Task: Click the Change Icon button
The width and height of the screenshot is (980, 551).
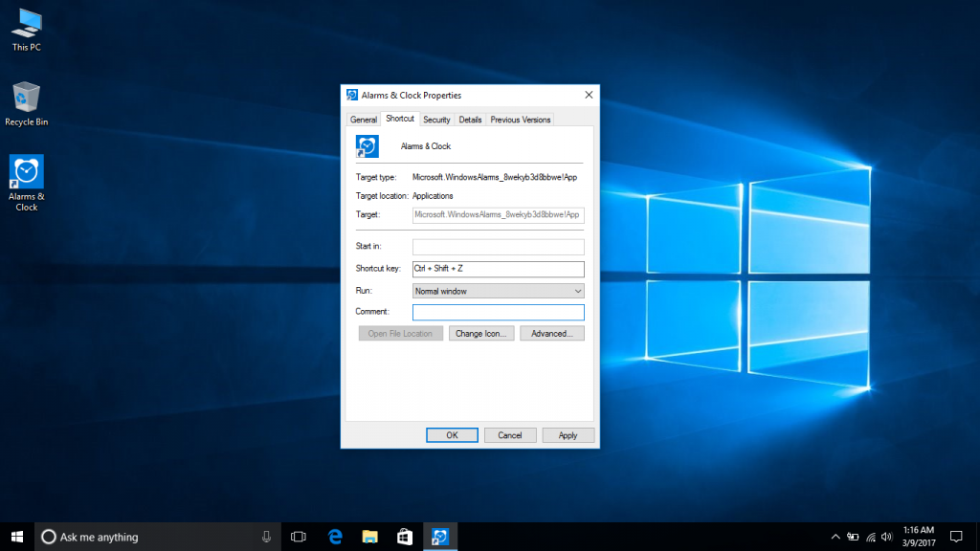Action: click(x=481, y=333)
